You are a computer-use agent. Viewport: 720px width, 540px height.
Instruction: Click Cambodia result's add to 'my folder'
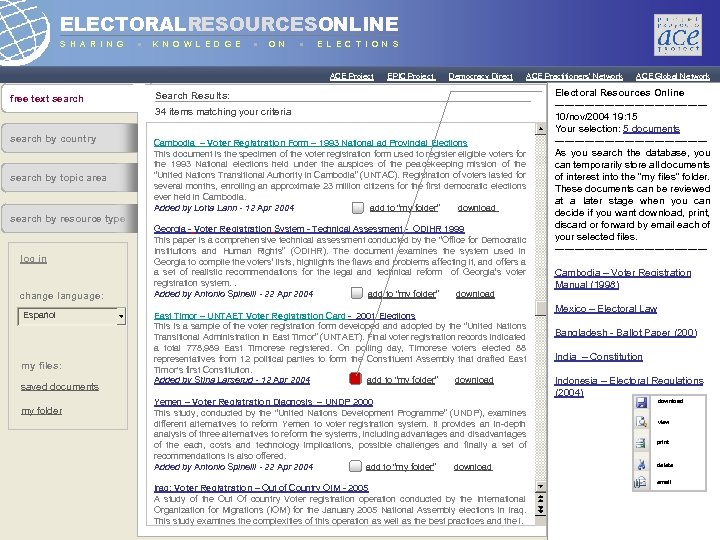coord(405,208)
